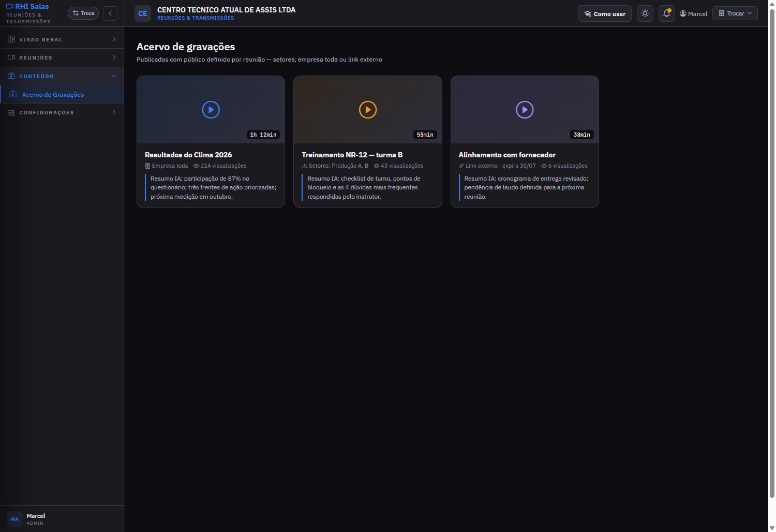
Task: Click the RHI Salas logo
Action: coord(27,7)
